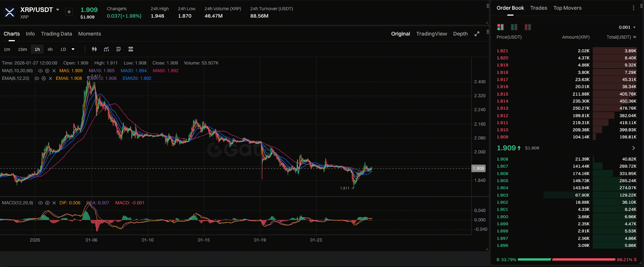Select ask price 1.915 in order book

tap(502, 94)
